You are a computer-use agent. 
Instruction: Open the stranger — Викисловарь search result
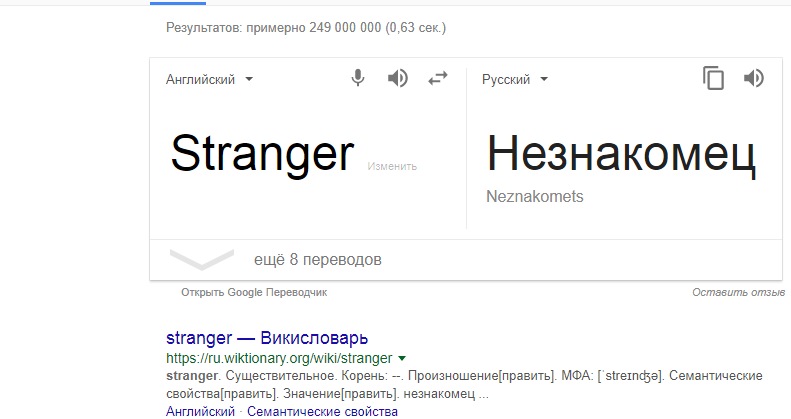(267, 337)
